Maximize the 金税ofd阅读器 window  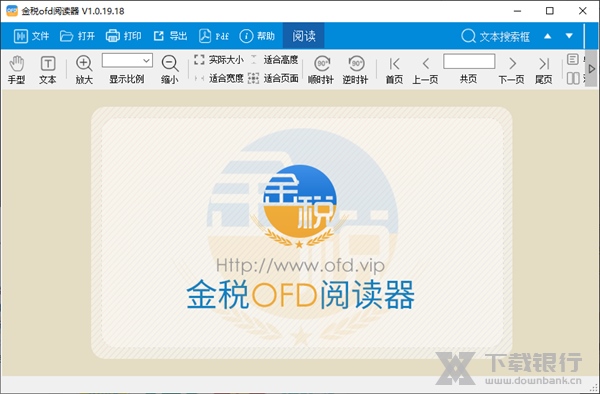click(549, 11)
